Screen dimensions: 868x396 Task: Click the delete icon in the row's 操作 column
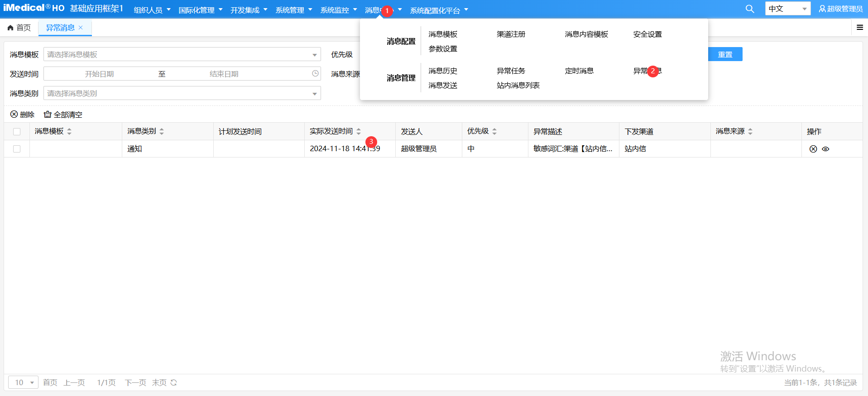[813, 149]
